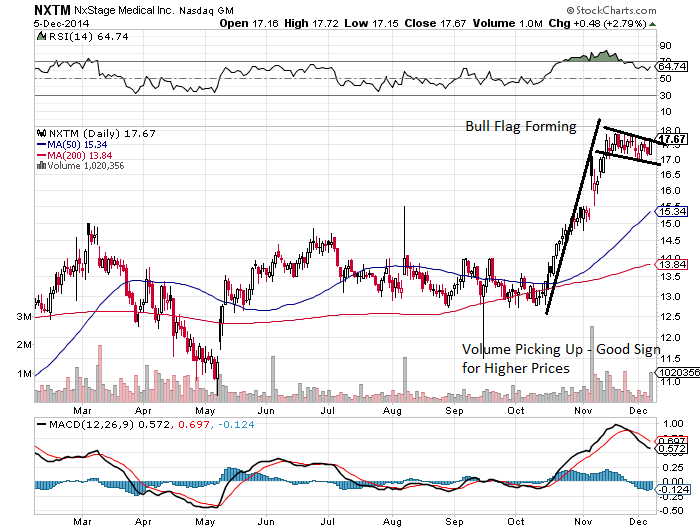Click the 15.34 moving average tag on right axis
700x530 pixels.
click(672, 212)
